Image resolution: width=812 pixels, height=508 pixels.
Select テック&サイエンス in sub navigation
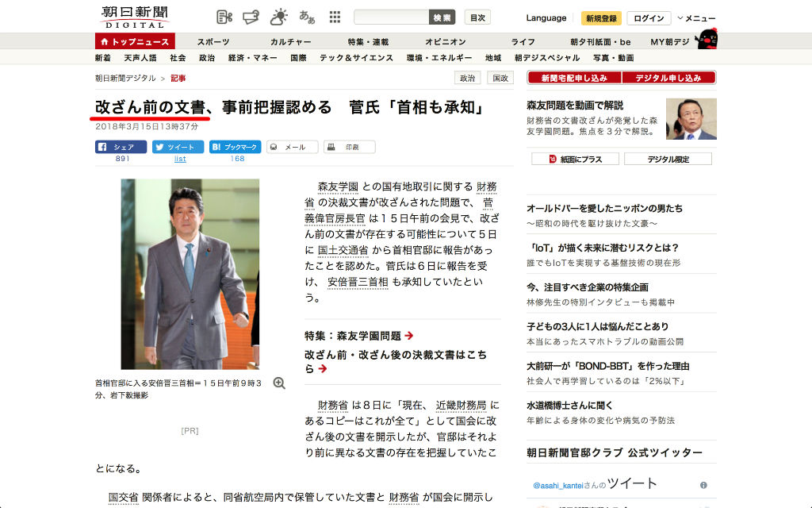356,57
